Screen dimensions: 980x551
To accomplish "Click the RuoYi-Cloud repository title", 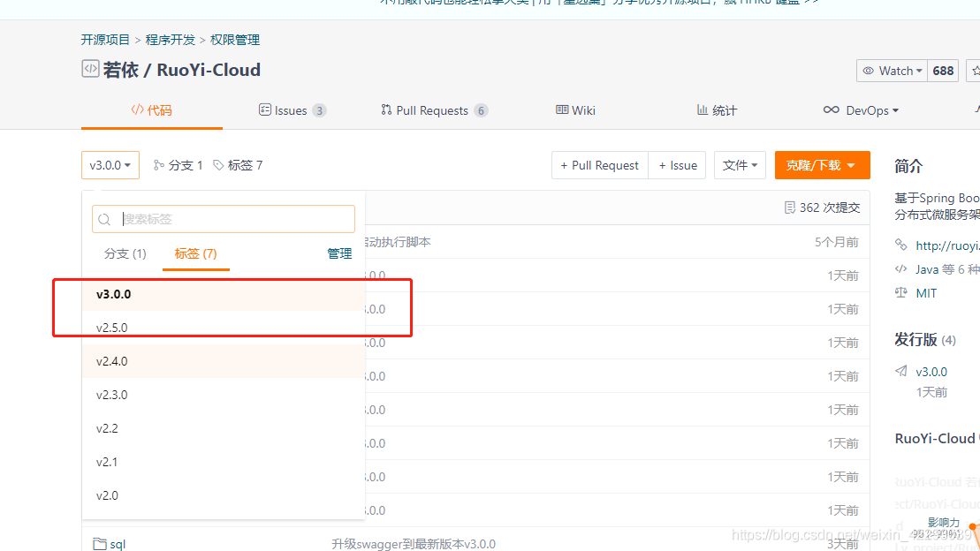I will click(x=209, y=70).
